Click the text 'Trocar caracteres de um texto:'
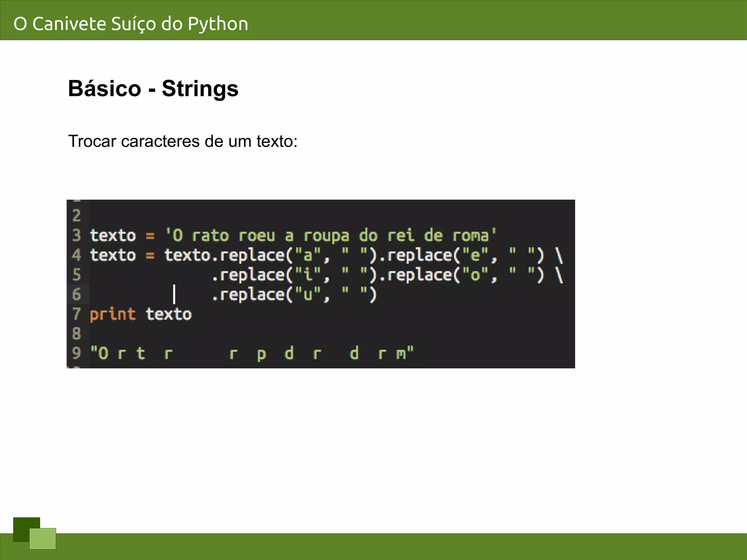747x560 pixels. pos(183,141)
